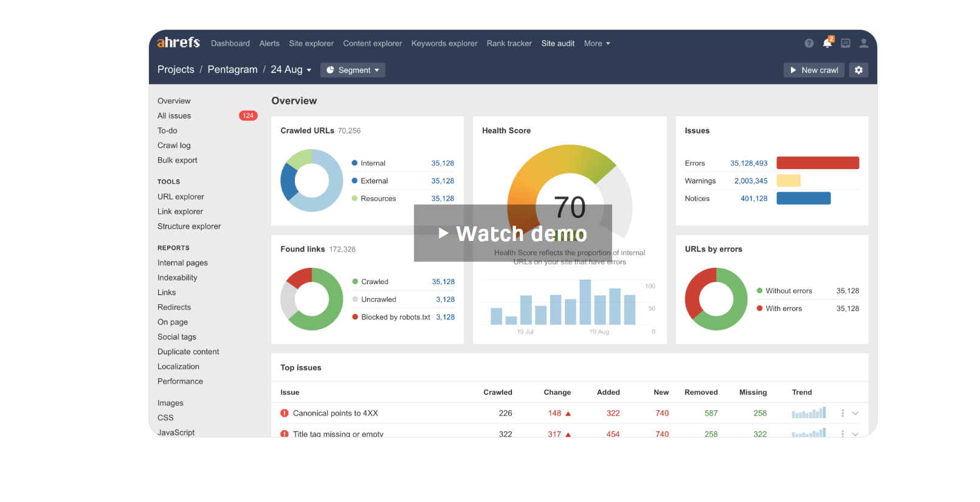Open URL explorer tool

click(181, 197)
